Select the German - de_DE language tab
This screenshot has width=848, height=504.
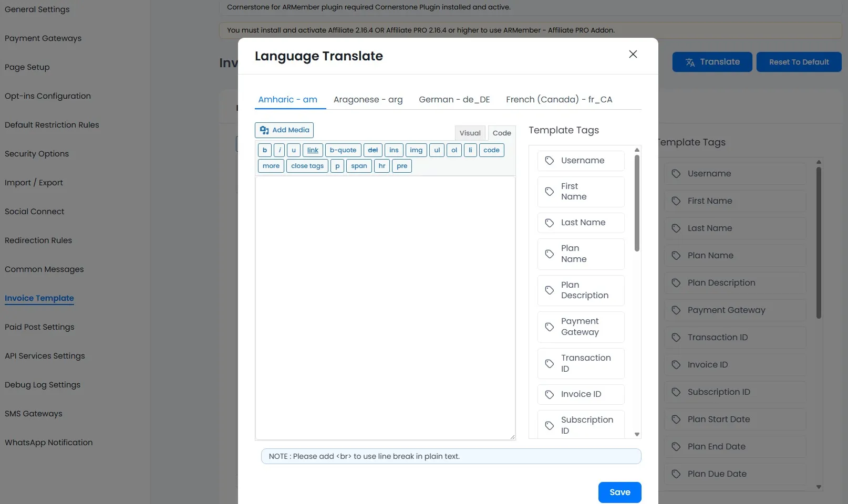[x=454, y=99]
